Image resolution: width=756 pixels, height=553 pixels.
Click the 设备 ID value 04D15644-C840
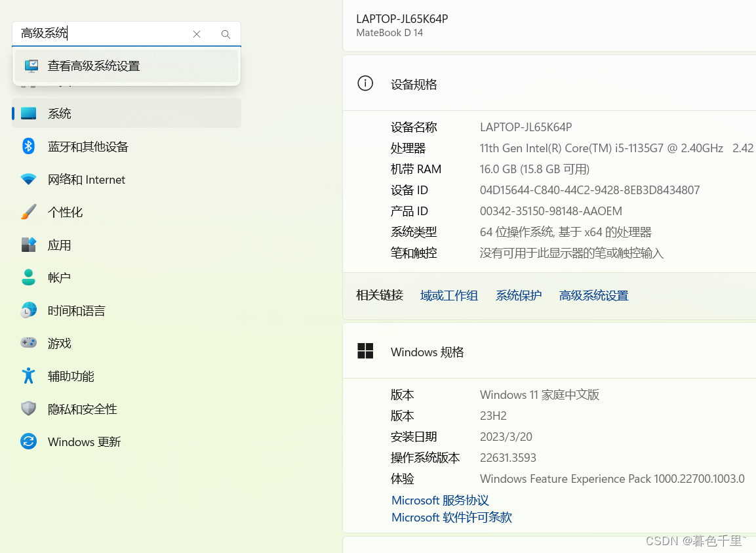pos(589,190)
